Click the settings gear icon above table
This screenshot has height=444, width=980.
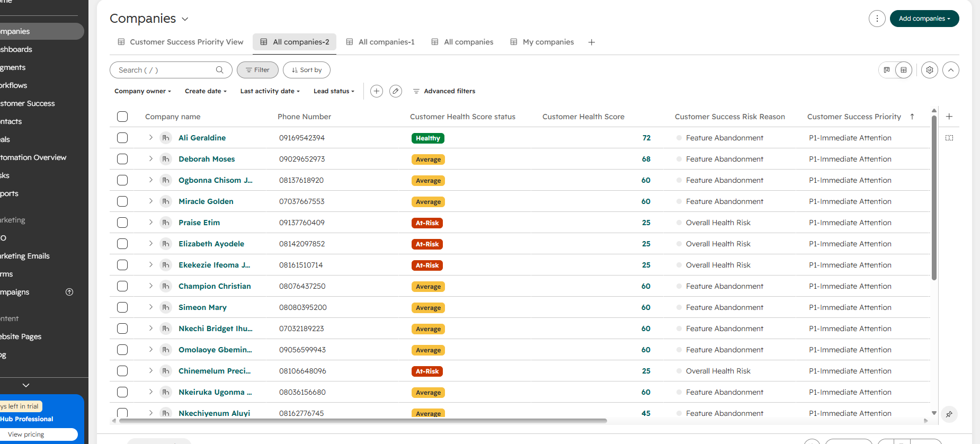click(x=930, y=70)
